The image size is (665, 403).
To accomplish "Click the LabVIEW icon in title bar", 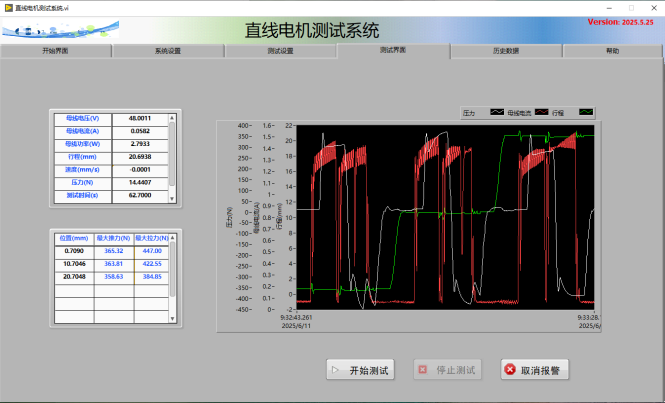I will point(7,6).
